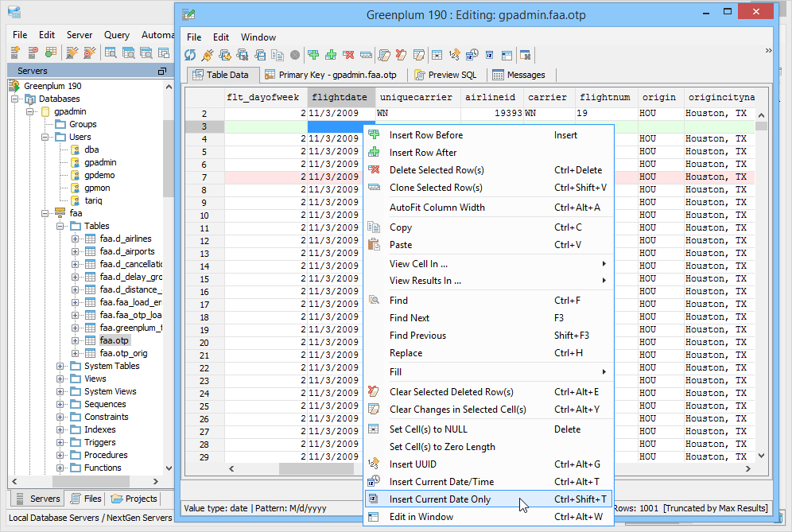Click the flightdate column header
This screenshot has width=792, height=532.
[340, 97]
